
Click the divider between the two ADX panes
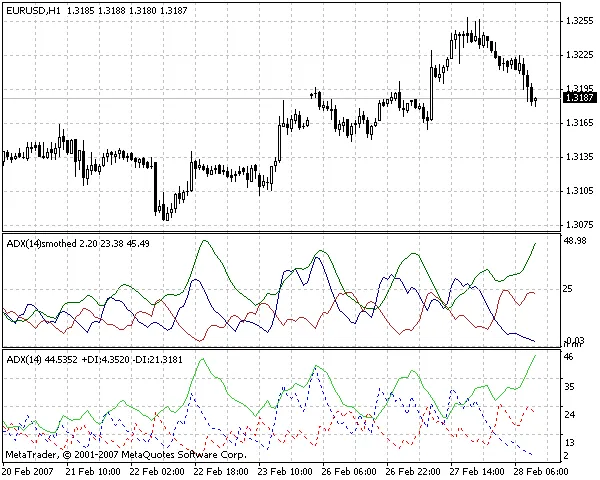[x=280, y=349]
